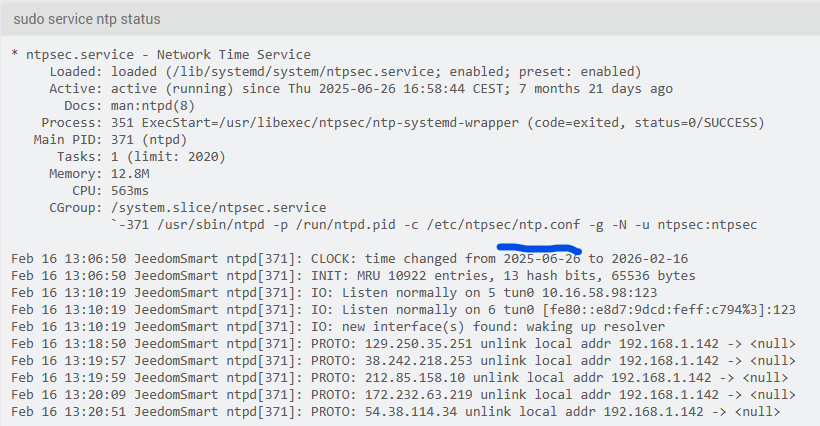The width and height of the screenshot is (820, 426).
Task: Click the 212.85.158.10 unlink log entry
Action: click(x=400, y=377)
